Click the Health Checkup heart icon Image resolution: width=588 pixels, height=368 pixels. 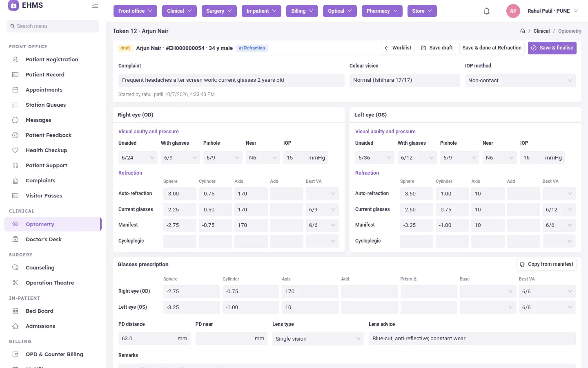coord(16,150)
